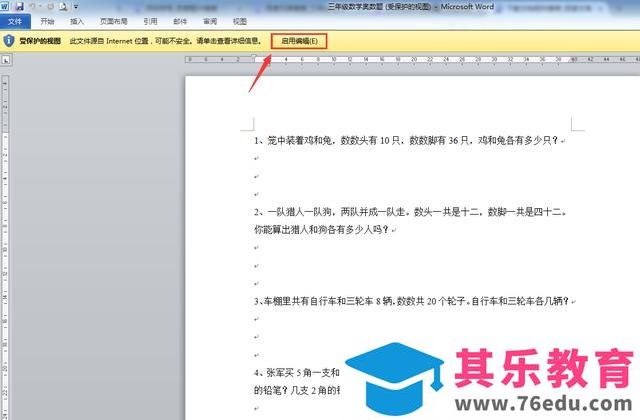Switch to the 插入 ribbon tab

(x=77, y=21)
